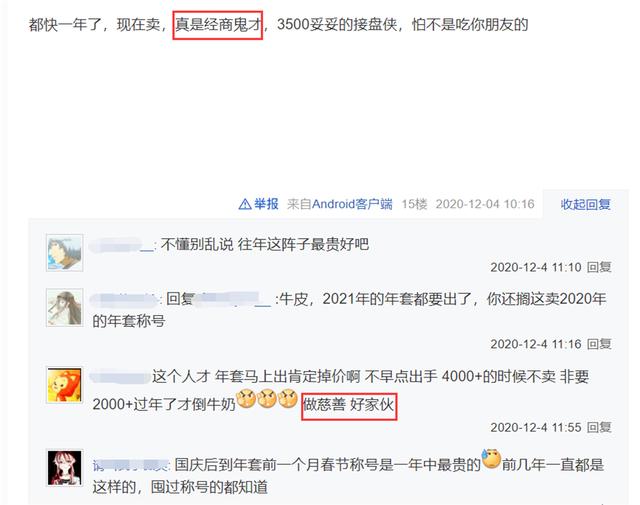This screenshot has height=505, width=640.
Task: Click the middle angry emoji face
Action: click(267, 399)
